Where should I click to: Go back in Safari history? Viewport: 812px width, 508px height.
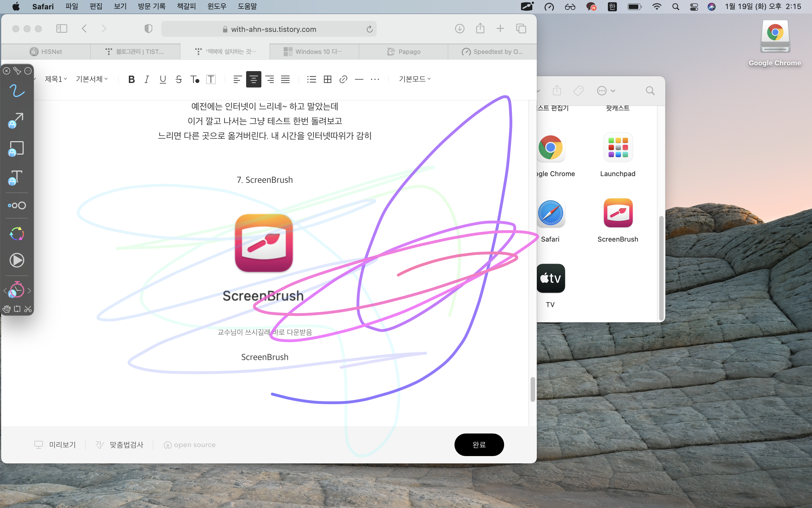pos(84,29)
